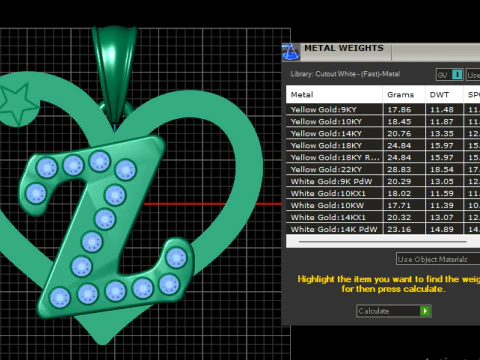Click the Library: Cutout White label

(345, 74)
